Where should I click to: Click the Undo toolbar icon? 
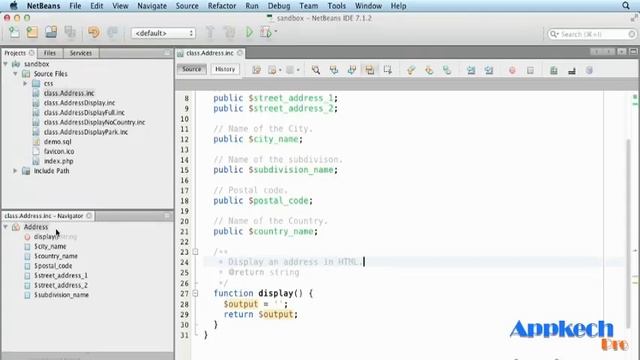pyautogui.click(x=94, y=32)
